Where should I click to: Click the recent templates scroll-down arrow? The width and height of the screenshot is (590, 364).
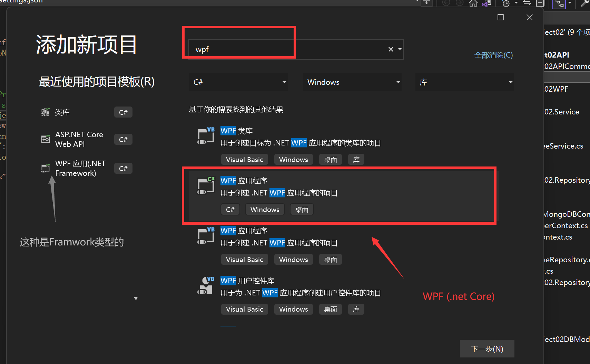coord(136,299)
